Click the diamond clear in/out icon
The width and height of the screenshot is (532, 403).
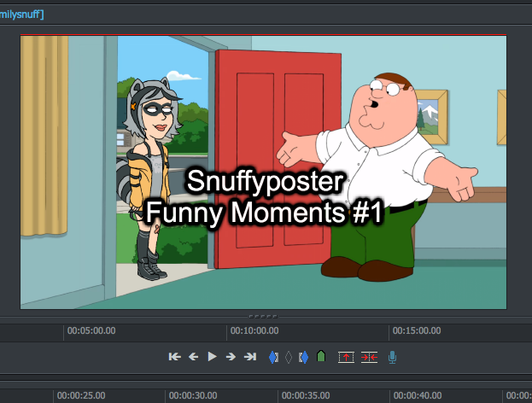(288, 357)
